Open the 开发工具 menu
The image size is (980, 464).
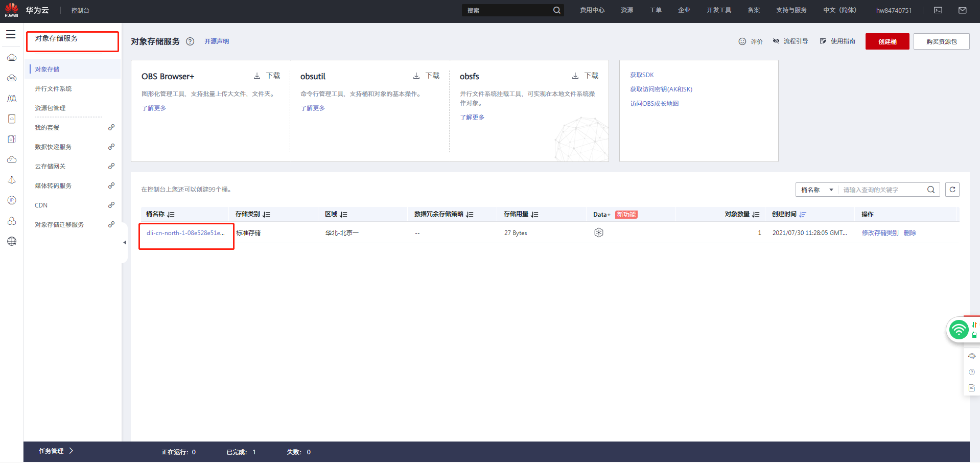pos(719,10)
